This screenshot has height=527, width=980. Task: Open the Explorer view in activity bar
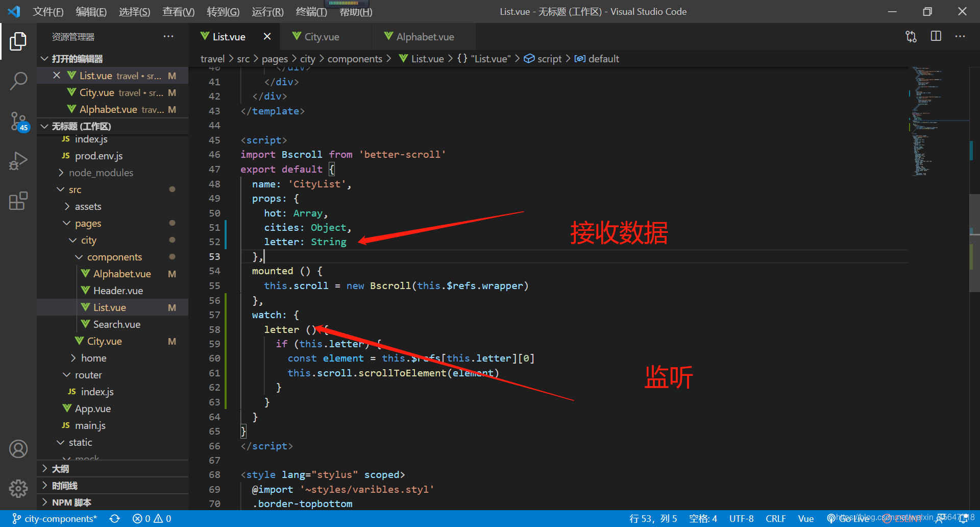click(x=18, y=41)
